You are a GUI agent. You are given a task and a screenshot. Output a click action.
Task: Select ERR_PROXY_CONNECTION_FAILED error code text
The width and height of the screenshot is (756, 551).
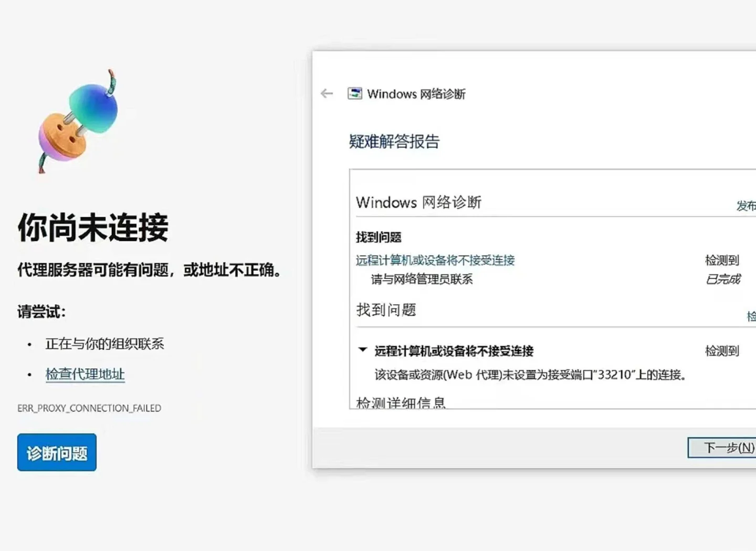click(89, 408)
